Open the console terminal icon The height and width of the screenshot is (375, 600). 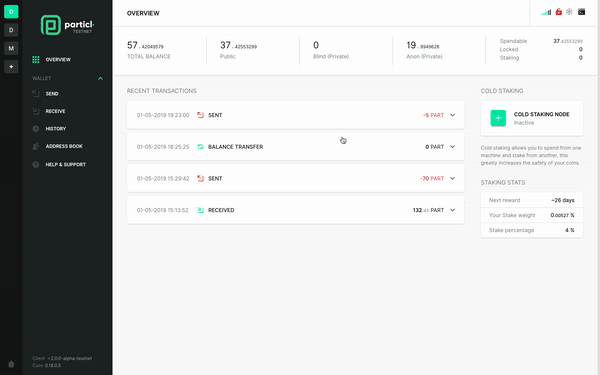point(582,12)
